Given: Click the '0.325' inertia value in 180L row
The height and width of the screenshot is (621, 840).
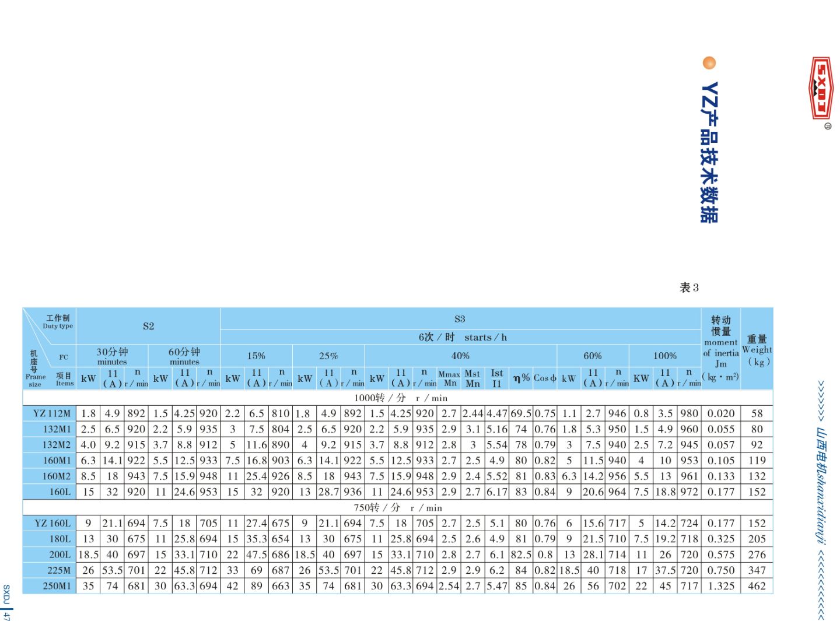Looking at the screenshot, I should (x=721, y=539).
